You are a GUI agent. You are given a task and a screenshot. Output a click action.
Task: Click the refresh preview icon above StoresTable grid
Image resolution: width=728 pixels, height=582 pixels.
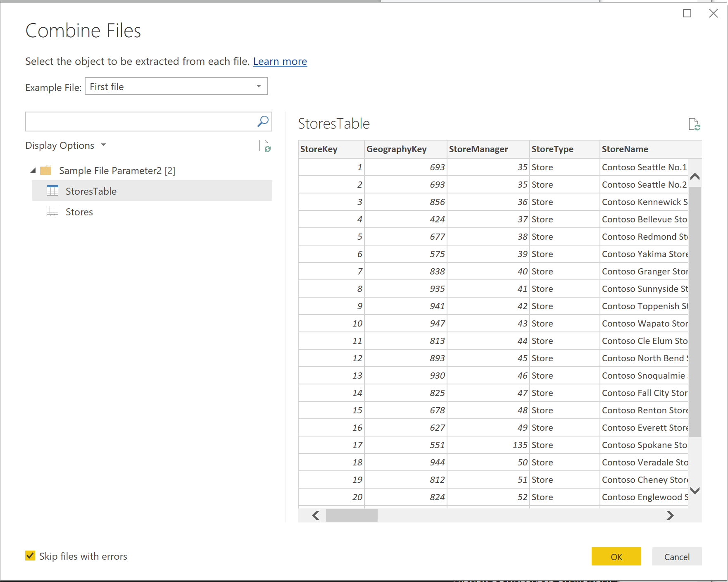tap(695, 124)
